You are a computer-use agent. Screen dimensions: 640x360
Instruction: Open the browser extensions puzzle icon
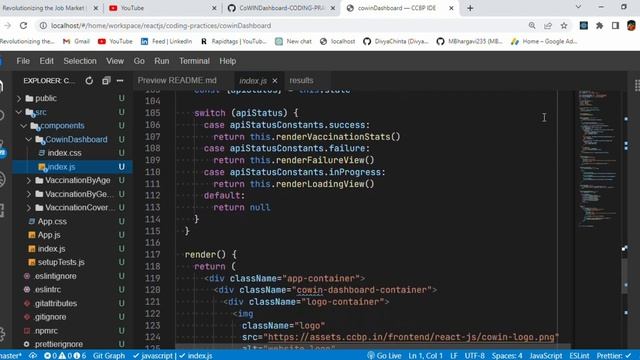pyautogui.click(x=599, y=25)
